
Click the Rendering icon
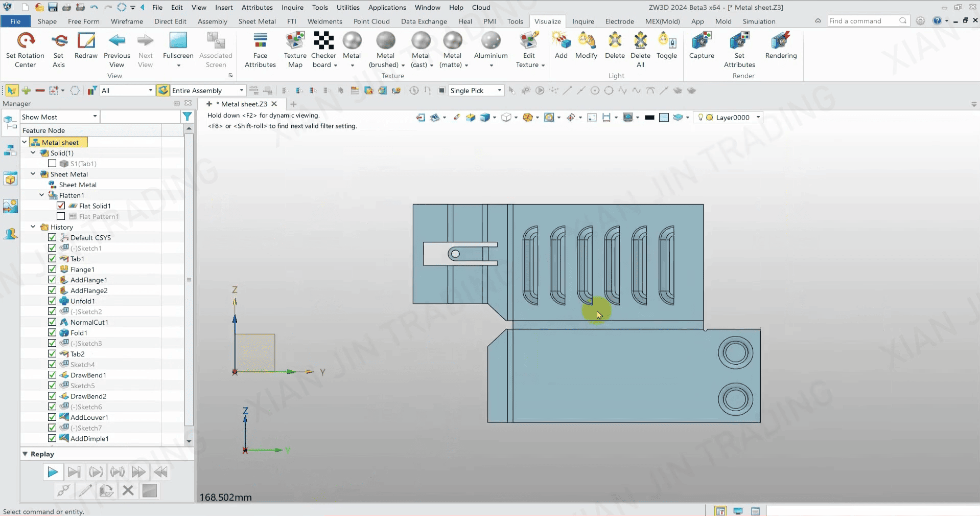pos(780,41)
